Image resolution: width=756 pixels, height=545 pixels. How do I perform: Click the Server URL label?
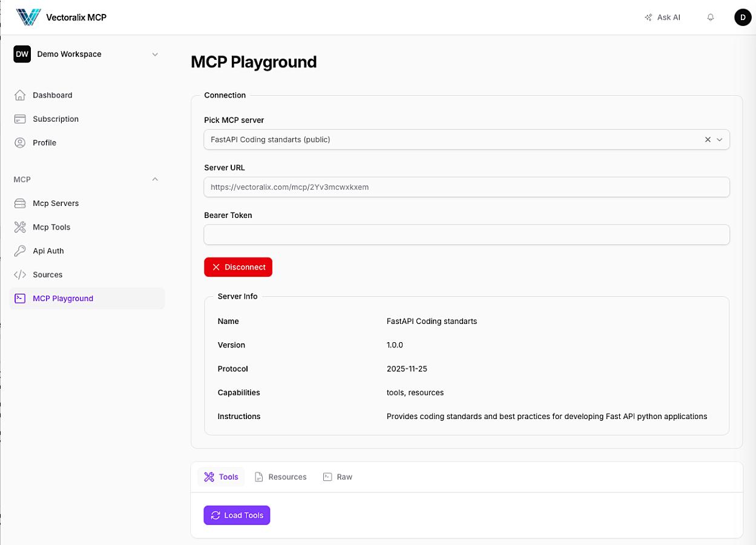point(225,168)
